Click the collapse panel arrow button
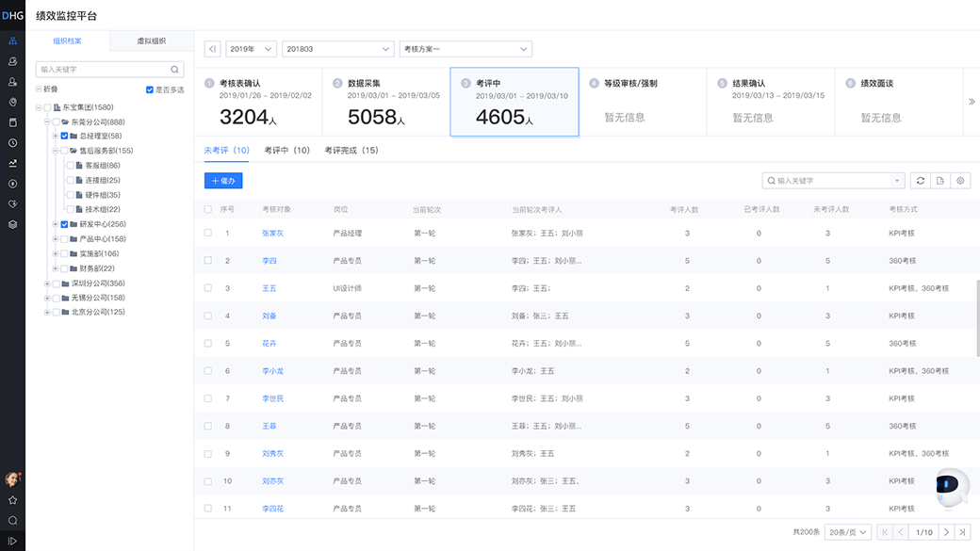The height and width of the screenshot is (551, 980). click(213, 49)
